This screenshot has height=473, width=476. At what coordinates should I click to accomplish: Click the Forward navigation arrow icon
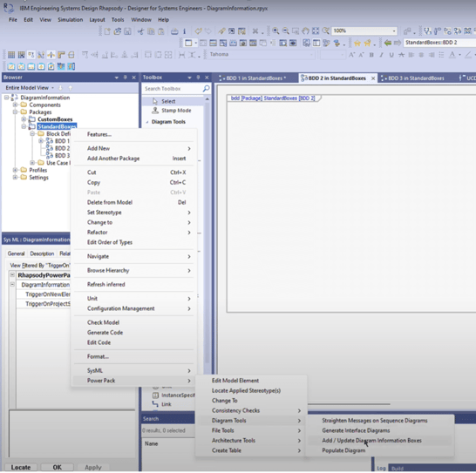[398, 43]
